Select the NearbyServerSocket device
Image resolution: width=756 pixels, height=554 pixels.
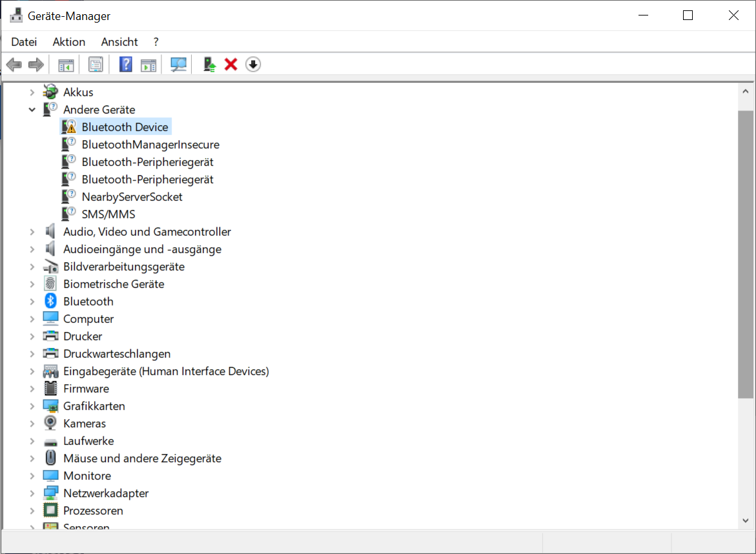132,197
